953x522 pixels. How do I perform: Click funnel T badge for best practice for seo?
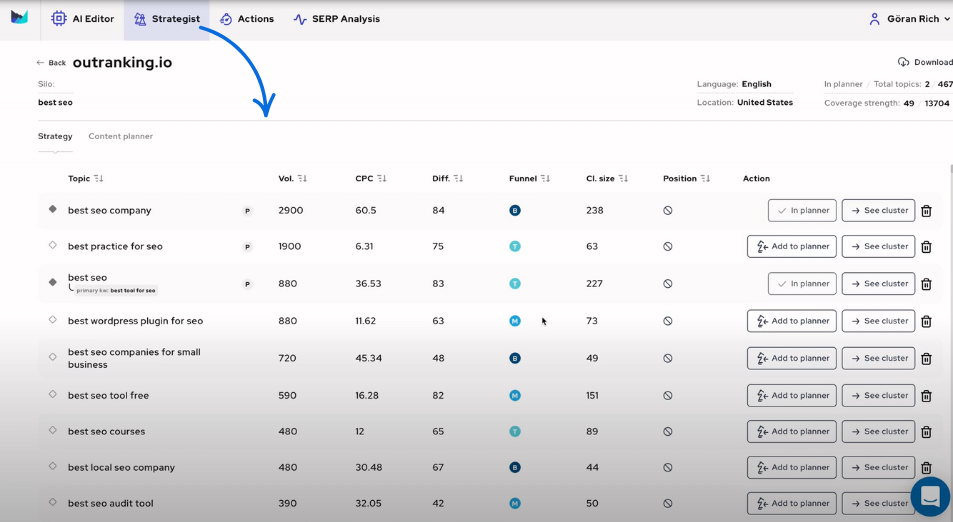(x=515, y=246)
